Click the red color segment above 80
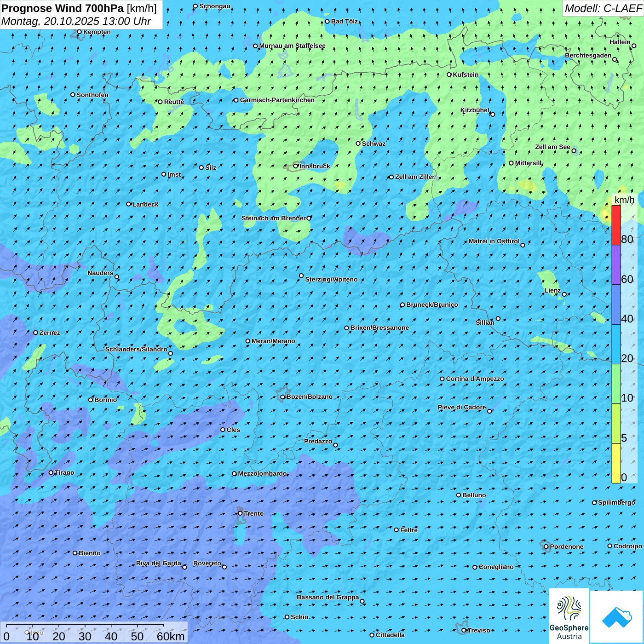Screen dimensions: 644x644 pos(616,225)
